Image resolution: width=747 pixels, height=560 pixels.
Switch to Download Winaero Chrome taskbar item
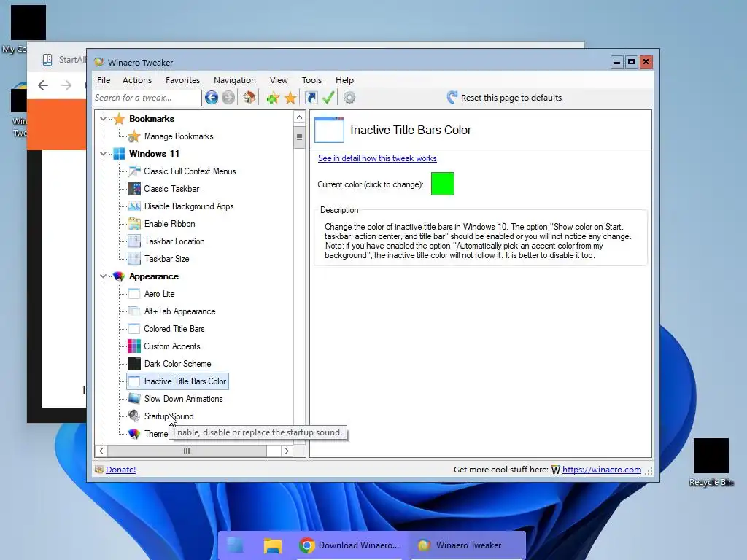click(x=349, y=545)
